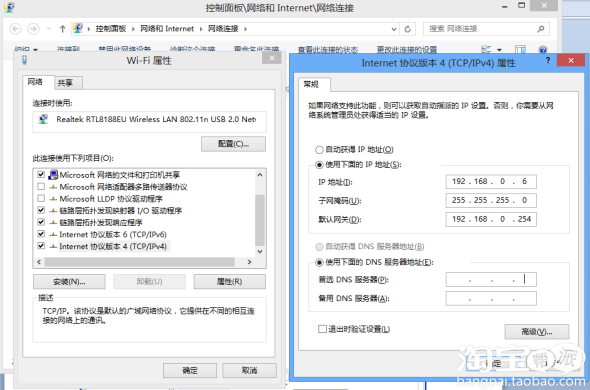This screenshot has height=390, width=590.
Task: Select the Internet 协议版本 4 (TCP/IPv4) row
Action: 113,246
